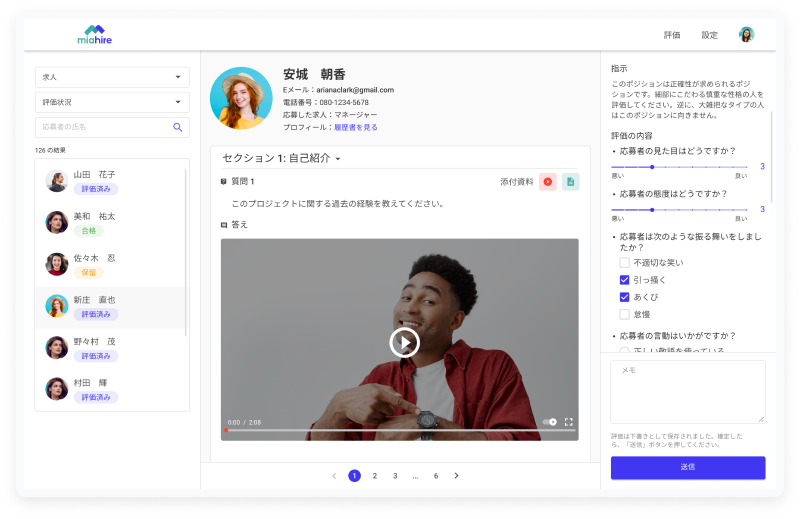Go to next page with right arrow
800x519 pixels.
point(457,476)
